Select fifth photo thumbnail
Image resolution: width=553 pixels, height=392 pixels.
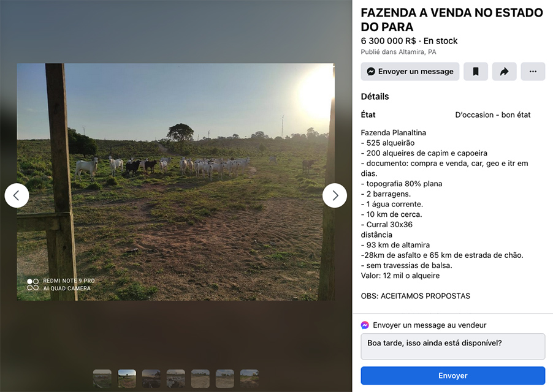pos(200,379)
